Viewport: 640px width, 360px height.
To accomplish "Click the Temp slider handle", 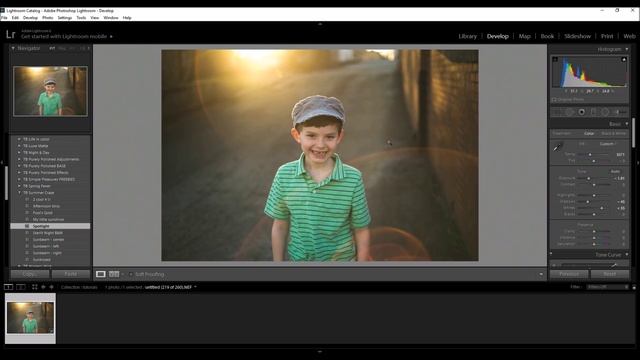I will (590, 155).
